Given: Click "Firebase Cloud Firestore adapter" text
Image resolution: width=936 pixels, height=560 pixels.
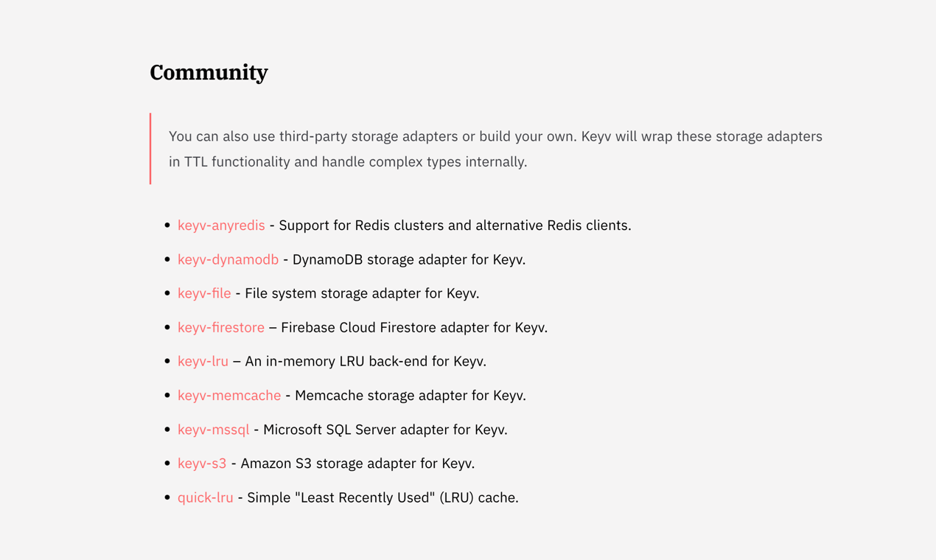Looking at the screenshot, I should click(414, 327).
